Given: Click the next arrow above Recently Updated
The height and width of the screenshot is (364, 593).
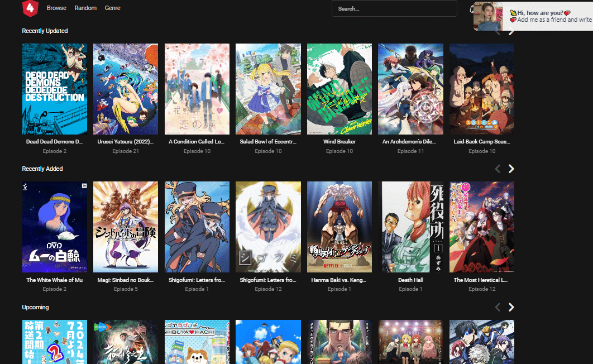Looking at the screenshot, I should pyautogui.click(x=511, y=31).
